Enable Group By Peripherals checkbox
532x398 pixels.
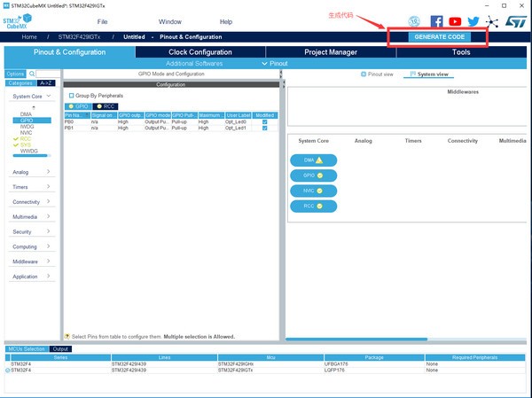(72, 95)
